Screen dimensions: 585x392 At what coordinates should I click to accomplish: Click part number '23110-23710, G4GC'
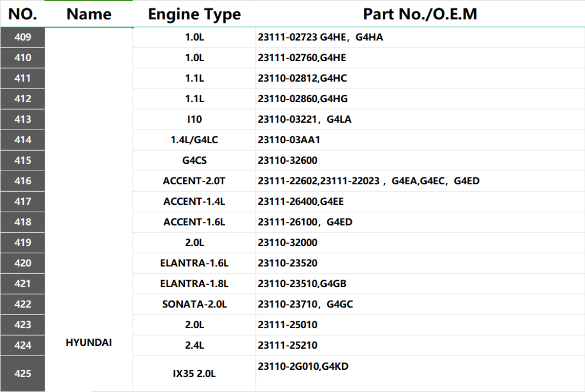(x=305, y=304)
